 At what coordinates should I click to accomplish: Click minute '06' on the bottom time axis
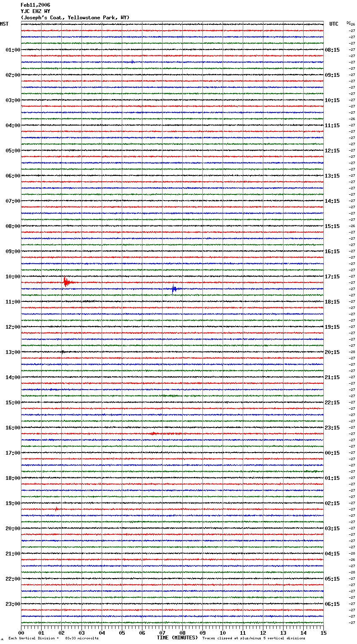142,633
